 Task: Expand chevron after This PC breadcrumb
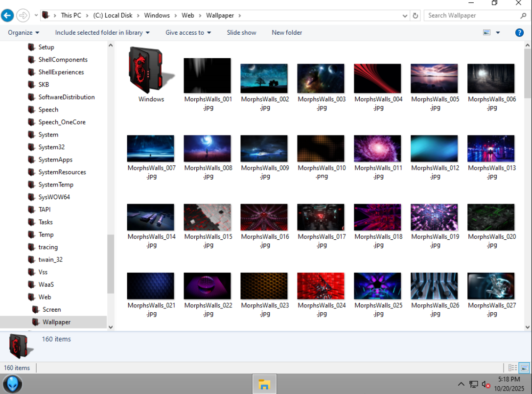tap(87, 16)
